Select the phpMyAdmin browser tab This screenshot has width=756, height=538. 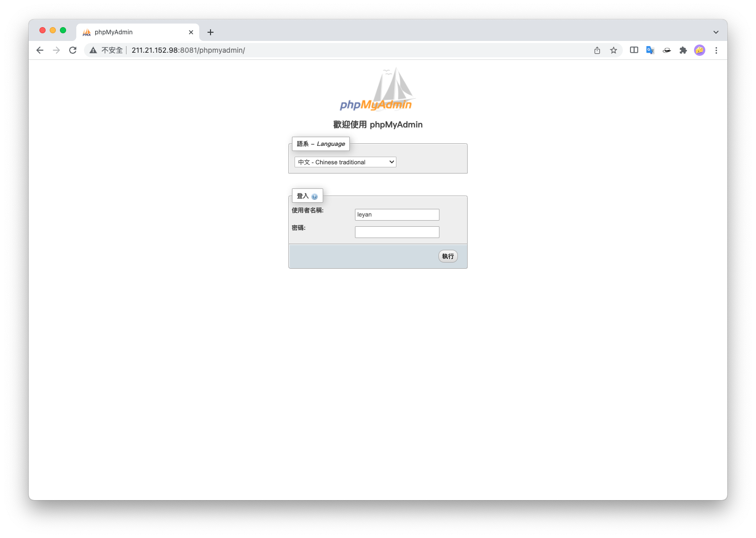138,32
